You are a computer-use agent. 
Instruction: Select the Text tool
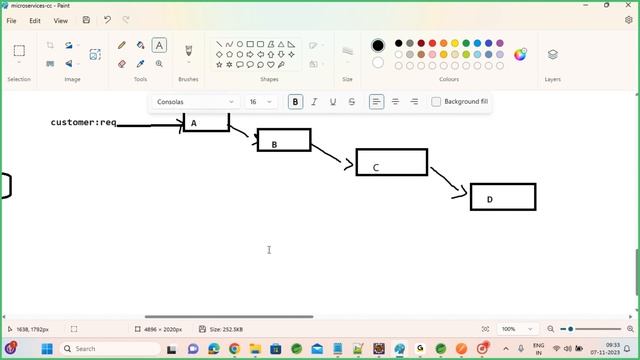point(159,45)
